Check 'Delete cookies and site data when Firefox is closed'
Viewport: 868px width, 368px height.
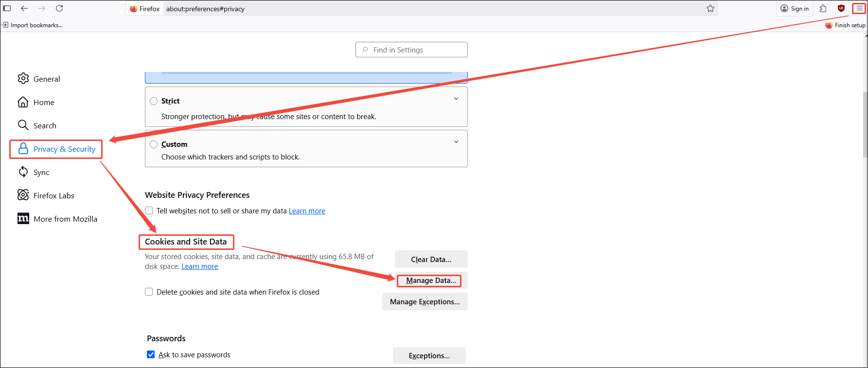coord(149,292)
